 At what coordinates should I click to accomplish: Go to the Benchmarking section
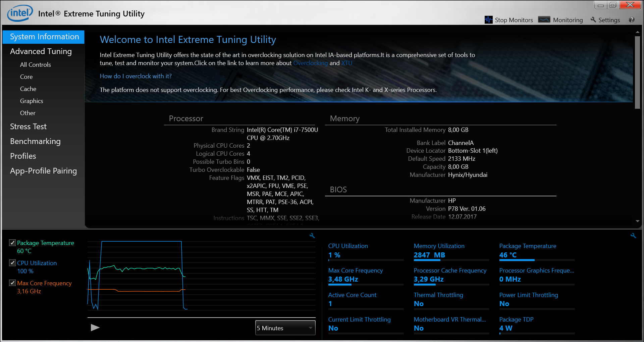(36, 141)
